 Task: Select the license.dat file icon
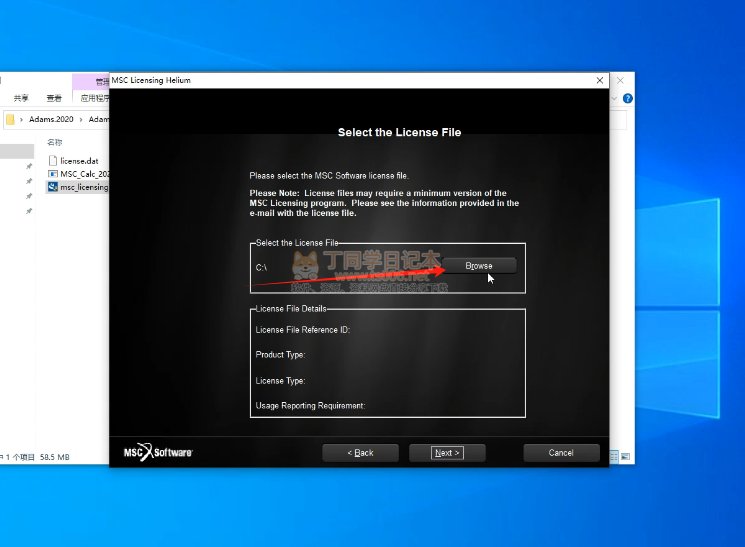pyautogui.click(x=53, y=160)
